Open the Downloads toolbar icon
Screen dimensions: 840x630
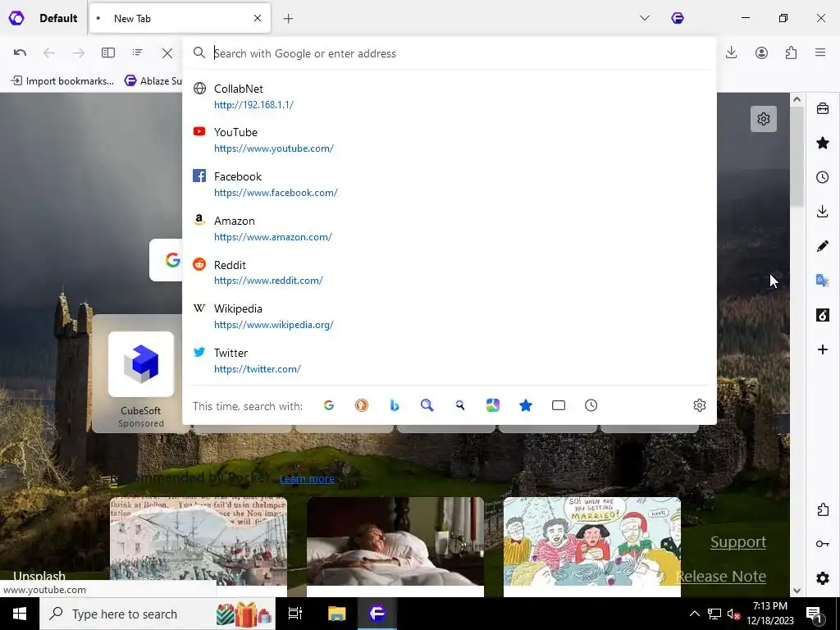(x=731, y=52)
